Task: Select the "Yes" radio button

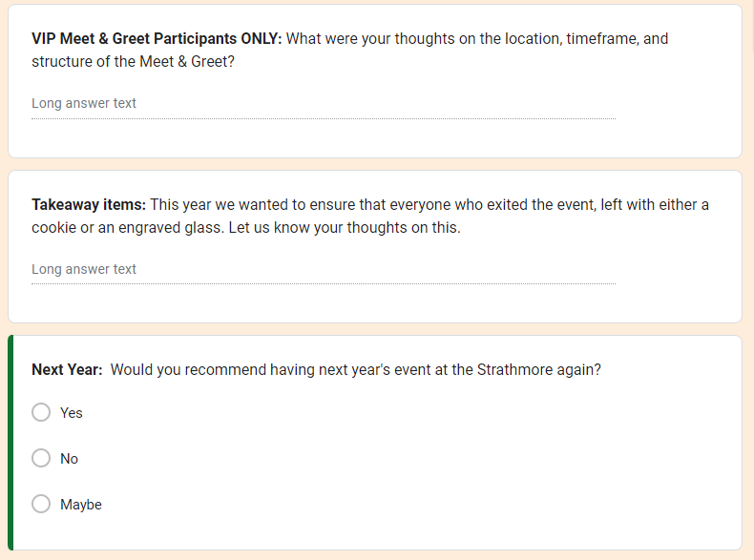Action: [41, 412]
